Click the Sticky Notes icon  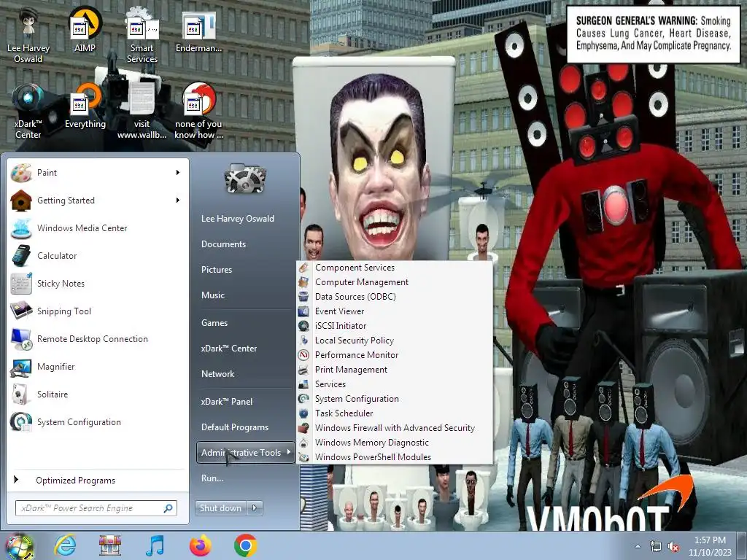(21, 284)
